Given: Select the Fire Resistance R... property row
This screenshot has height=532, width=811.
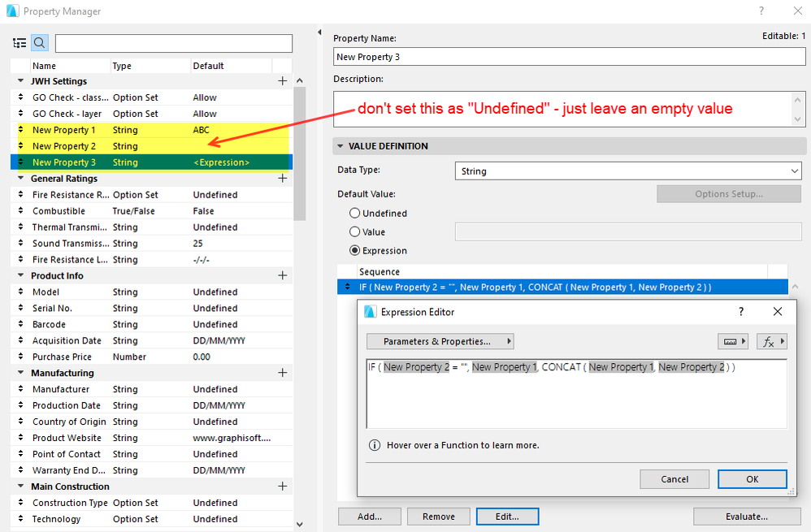Looking at the screenshot, I should pyautogui.click(x=151, y=194).
